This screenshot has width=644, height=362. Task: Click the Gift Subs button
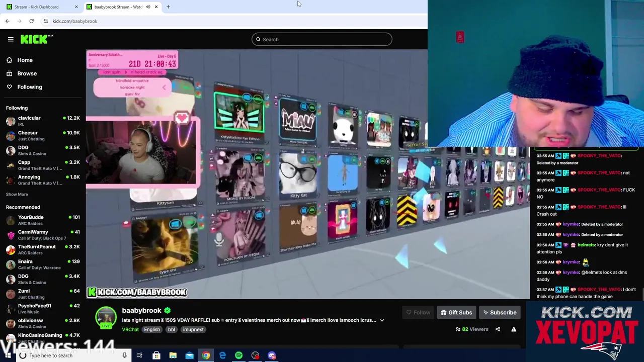click(x=456, y=313)
